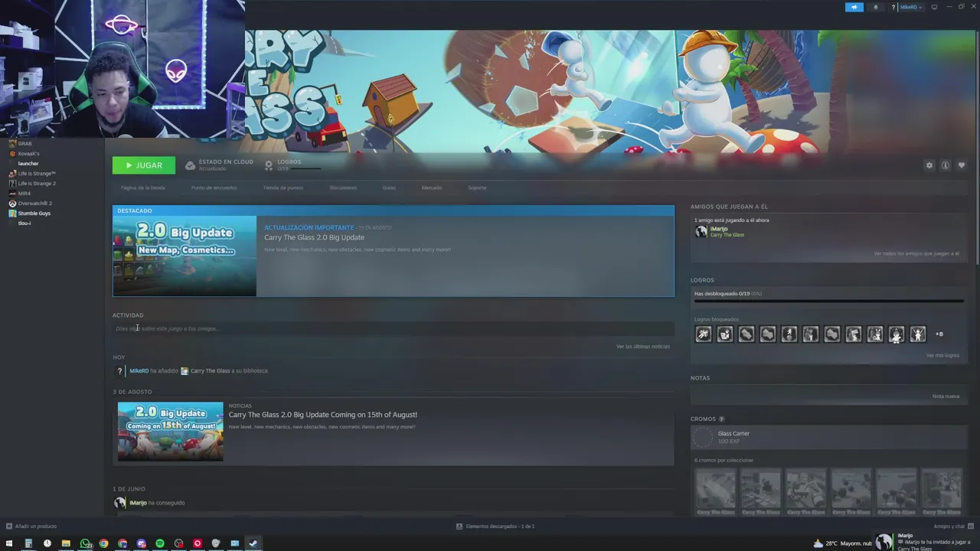Open WhatsApp from the taskbar
The width and height of the screenshot is (980, 551).
click(x=85, y=543)
